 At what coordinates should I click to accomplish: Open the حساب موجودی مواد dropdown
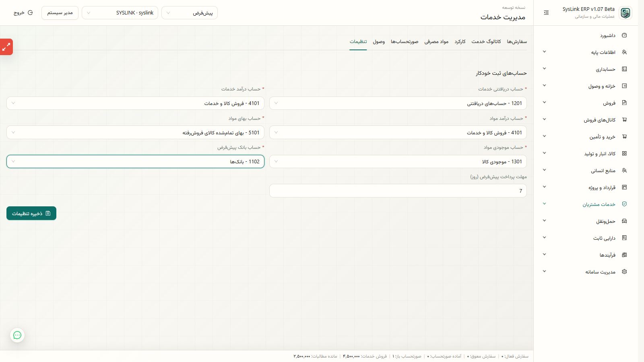coord(398,162)
